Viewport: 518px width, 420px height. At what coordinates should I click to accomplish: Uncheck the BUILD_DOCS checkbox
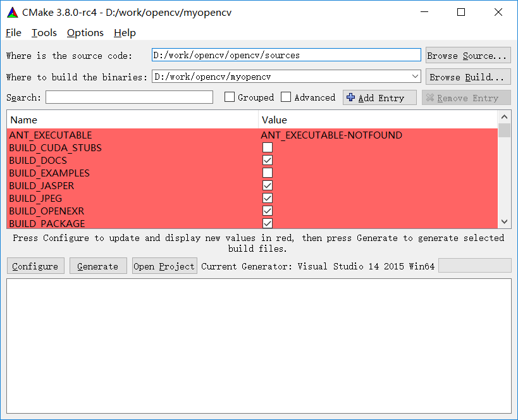tap(268, 160)
